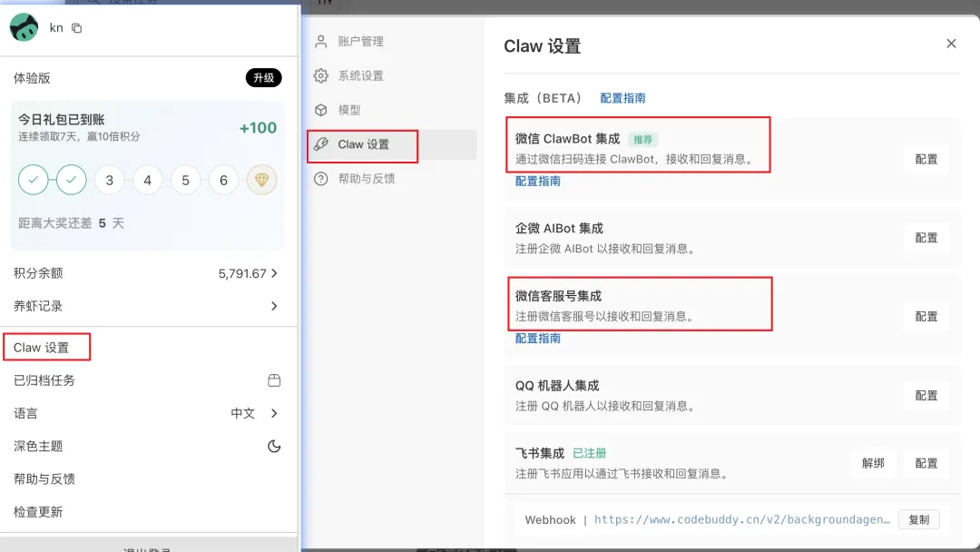Click the 已注册 status label
The width and height of the screenshot is (980, 552).
coord(590,453)
